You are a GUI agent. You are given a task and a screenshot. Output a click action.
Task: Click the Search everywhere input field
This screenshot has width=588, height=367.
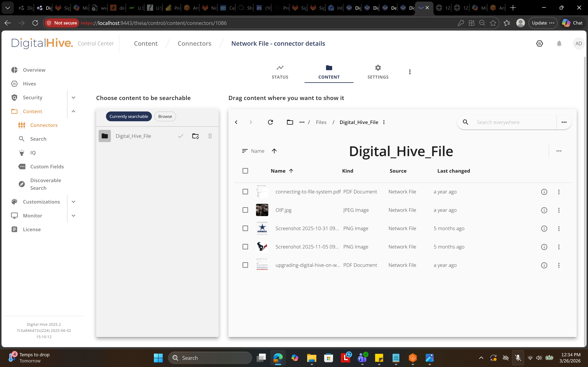[x=513, y=122]
